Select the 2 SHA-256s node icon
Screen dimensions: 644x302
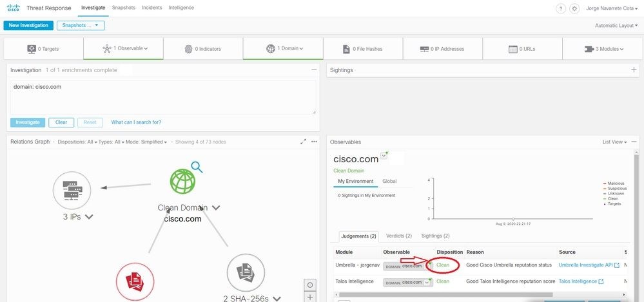(x=246, y=273)
